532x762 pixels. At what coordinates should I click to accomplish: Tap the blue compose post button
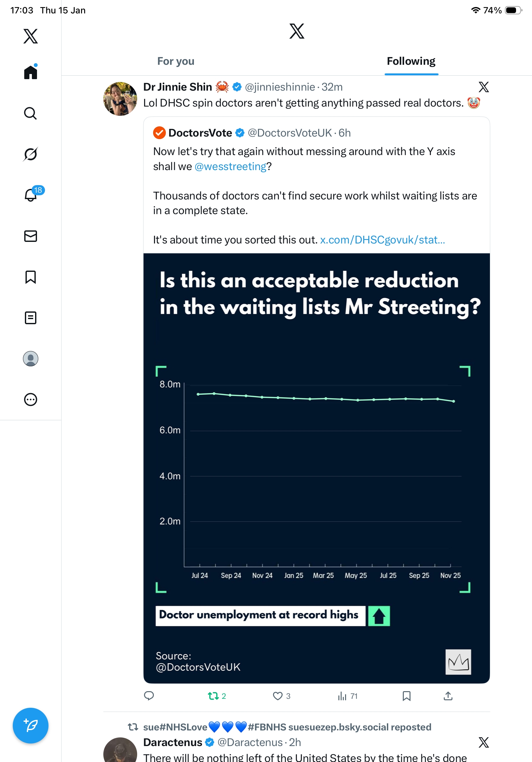tap(31, 726)
